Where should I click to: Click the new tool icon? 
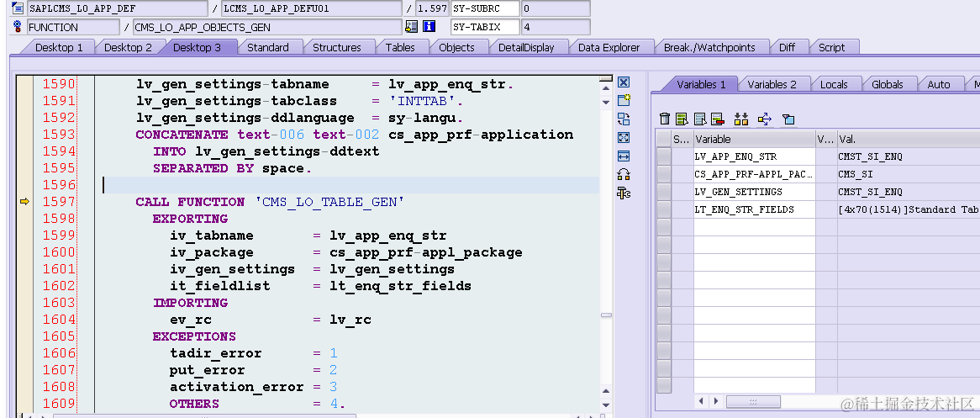(x=623, y=100)
